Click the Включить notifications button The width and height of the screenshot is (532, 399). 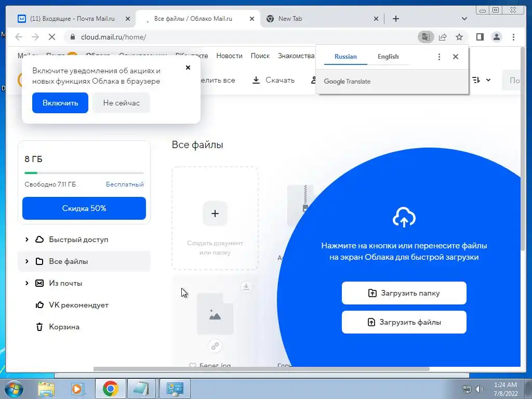point(60,103)
